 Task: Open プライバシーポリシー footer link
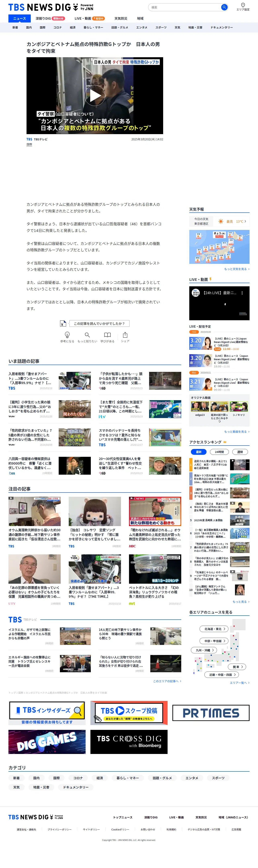click(x=59, y=830)
